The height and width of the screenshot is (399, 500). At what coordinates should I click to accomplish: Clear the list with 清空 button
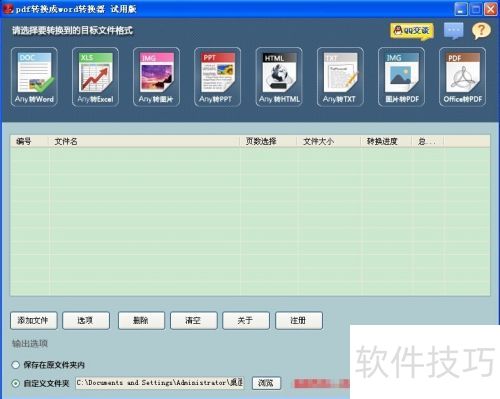click(x=194, y=321)
